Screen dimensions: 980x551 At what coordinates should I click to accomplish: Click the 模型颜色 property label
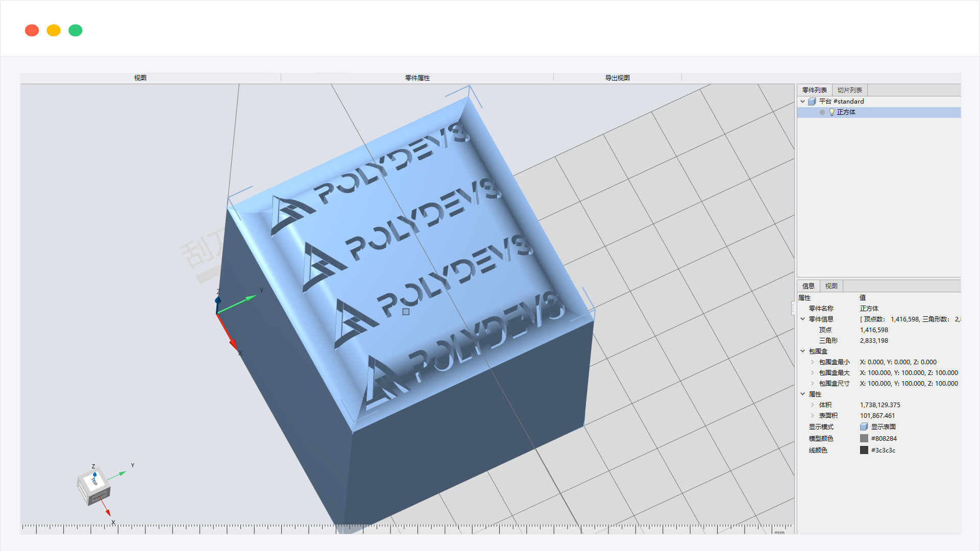(821, 439)
